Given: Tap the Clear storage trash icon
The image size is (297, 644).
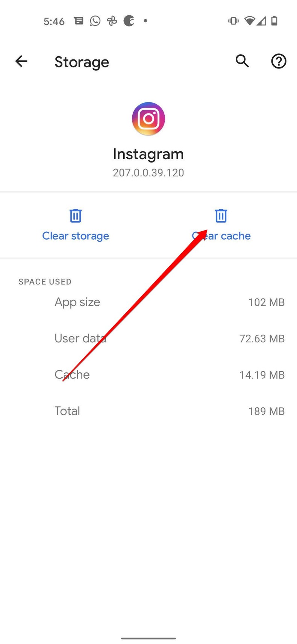Looking at the screenshot, I should (75, 215).
